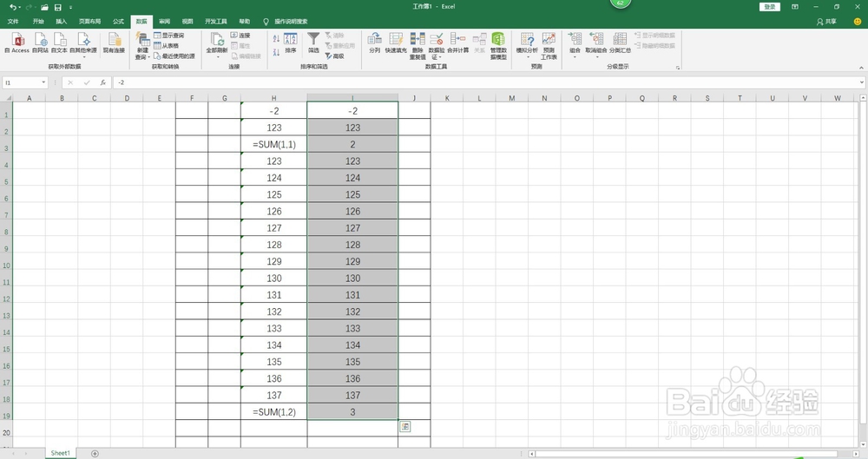This screenshot has height=459, width=868.
Task: Open Customize Quick Access Toolbar dropdown
Action: [70, 7]
